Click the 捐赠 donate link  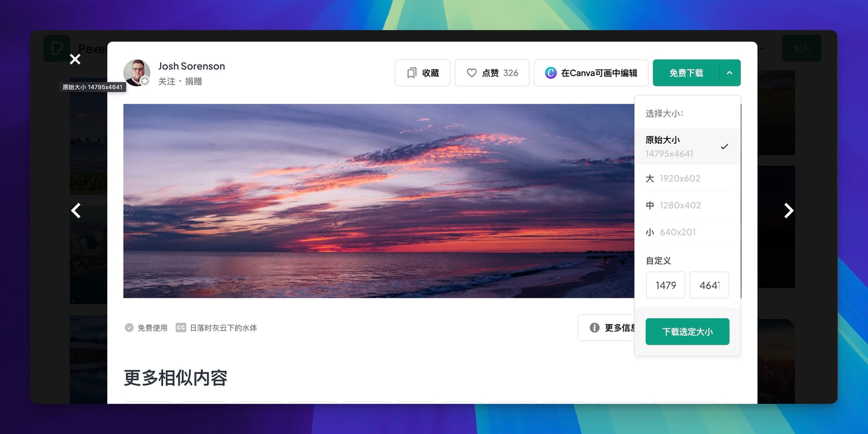[193, 81]
